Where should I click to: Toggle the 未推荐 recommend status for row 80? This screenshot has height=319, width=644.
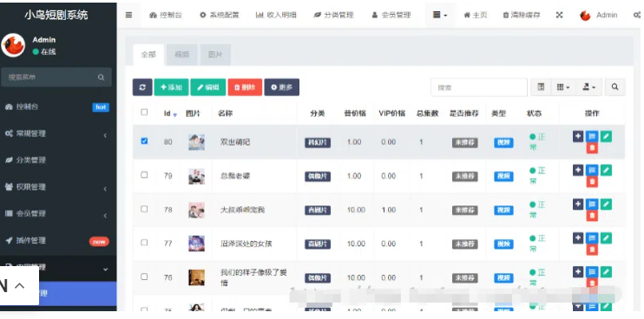click(464, 143)
